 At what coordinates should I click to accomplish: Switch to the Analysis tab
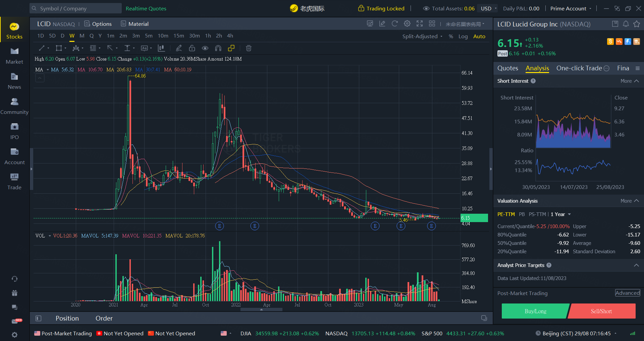[x=537, y=68]
